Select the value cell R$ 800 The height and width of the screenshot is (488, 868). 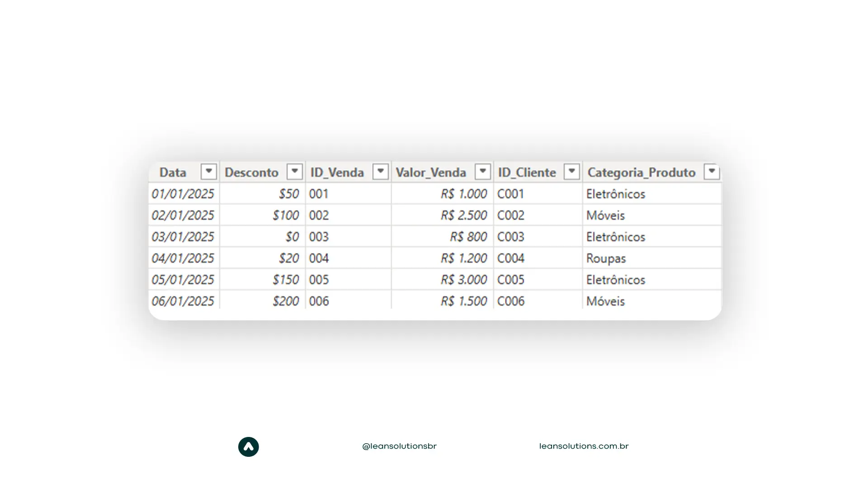point(443,236)
